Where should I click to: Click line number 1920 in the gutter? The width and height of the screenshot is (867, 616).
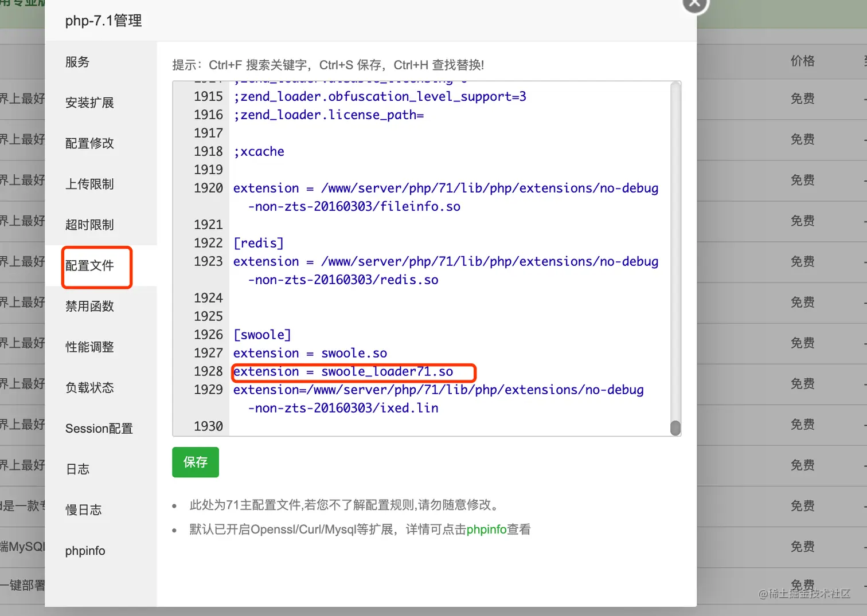coord(208,188)
